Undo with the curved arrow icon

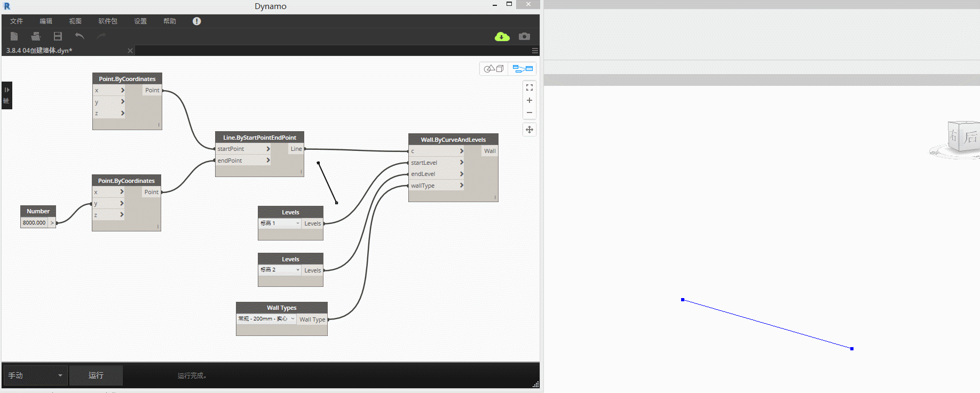pos(80,36)
